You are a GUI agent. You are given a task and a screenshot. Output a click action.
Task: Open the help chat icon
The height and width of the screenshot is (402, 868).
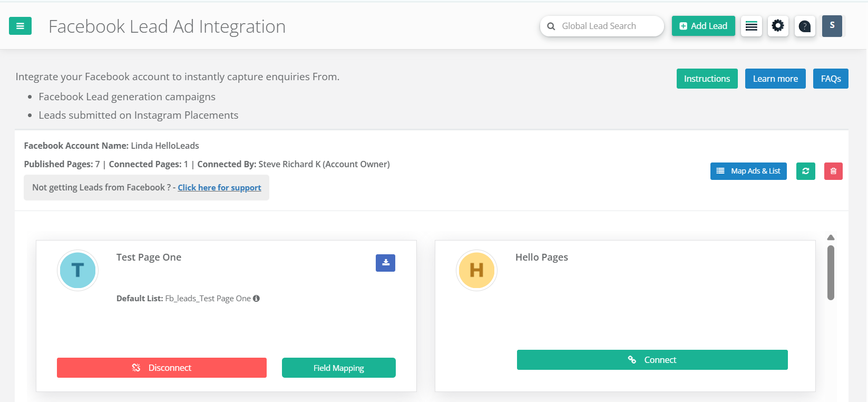[805, 26]
